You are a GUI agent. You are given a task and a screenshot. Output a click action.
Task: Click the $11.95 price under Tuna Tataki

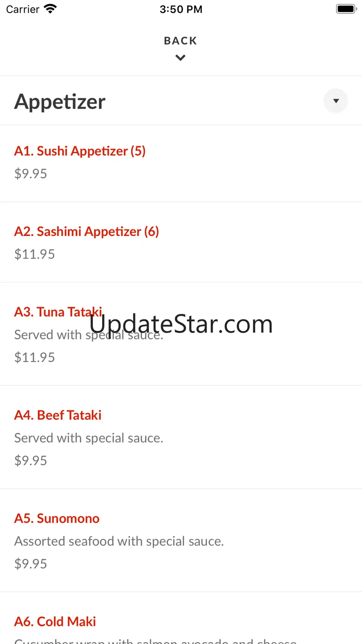(34, 357)
